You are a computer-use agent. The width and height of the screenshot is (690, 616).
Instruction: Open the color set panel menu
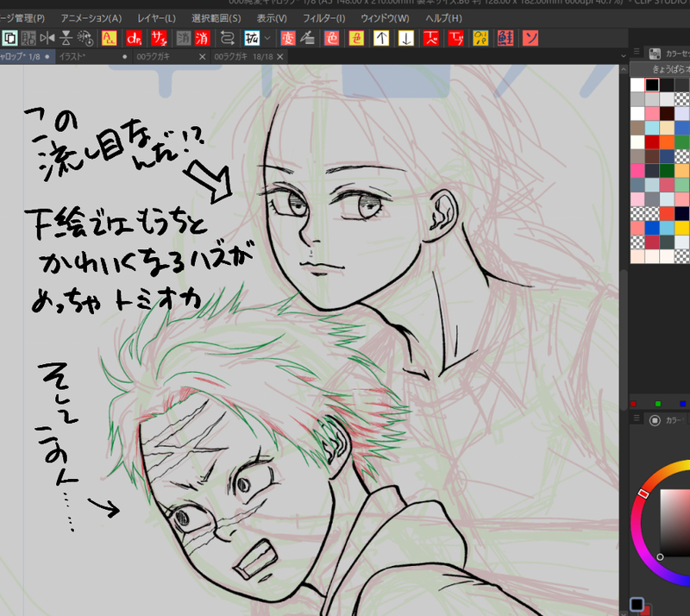[x=637, y=52]
